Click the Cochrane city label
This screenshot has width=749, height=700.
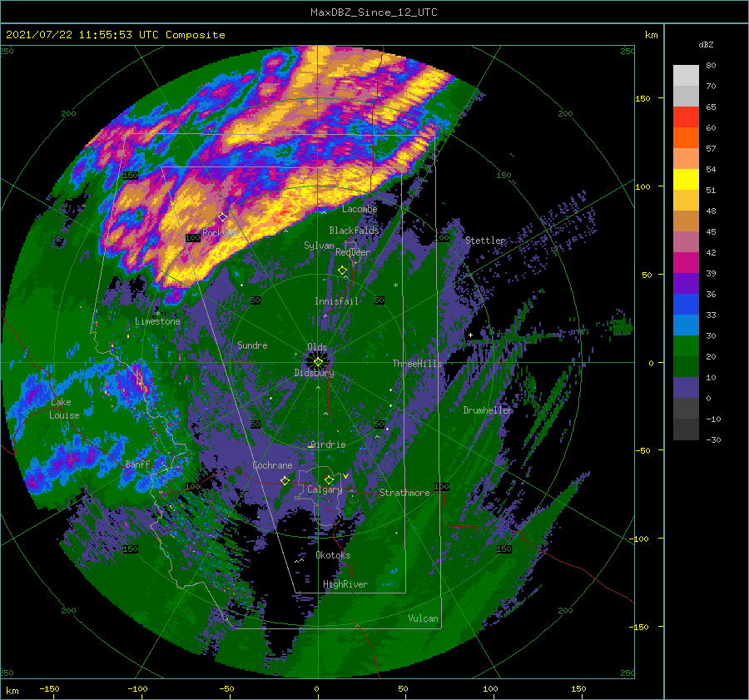click(x=272, y=465)
